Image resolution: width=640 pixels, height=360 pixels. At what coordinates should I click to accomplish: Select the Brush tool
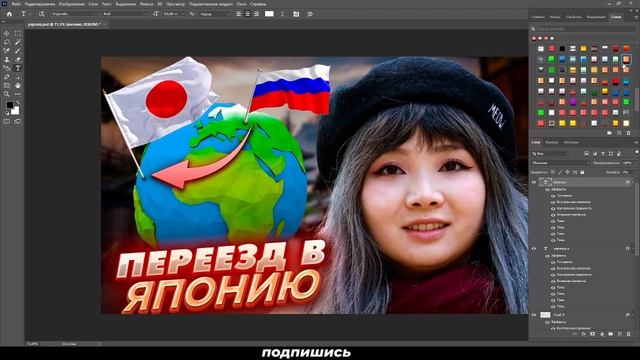pyautogui.click(x=18, y=51)
